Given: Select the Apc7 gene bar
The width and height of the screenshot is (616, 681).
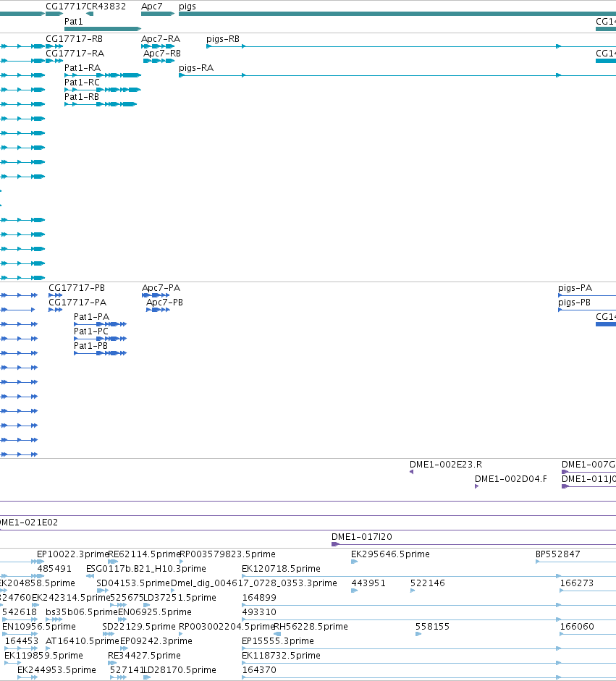Looking at the screenshot, I should pos(158,14).
